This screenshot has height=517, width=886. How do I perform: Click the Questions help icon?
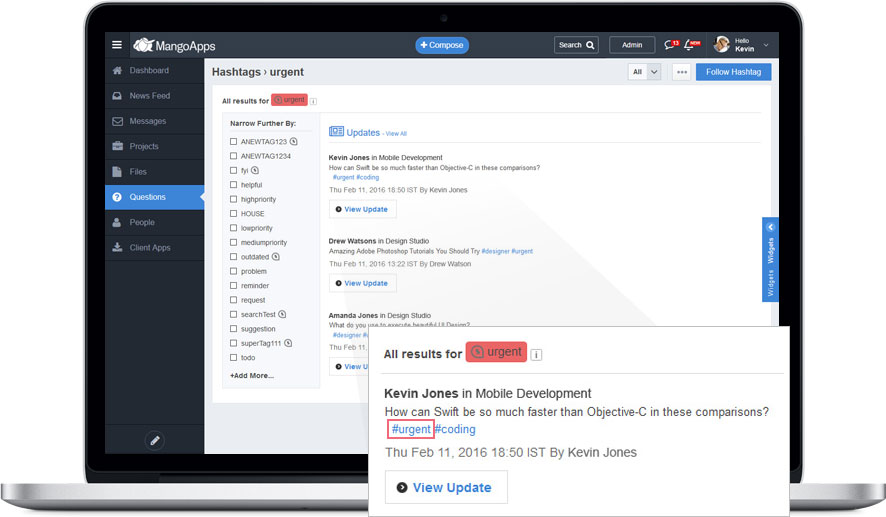point(117,197)
